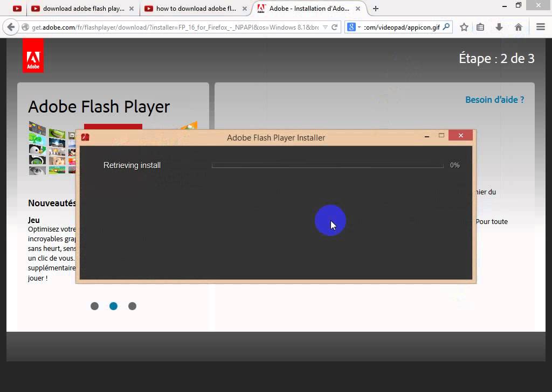Open the Firefox hamburger menu

pos(541,27)
